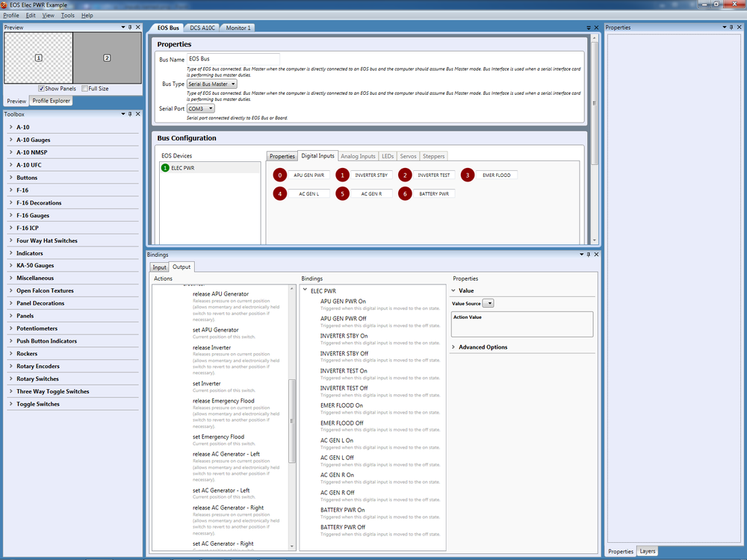Open the LEDs tab
Viewport: 747px width, 560px height.
(x=388, y=156)
